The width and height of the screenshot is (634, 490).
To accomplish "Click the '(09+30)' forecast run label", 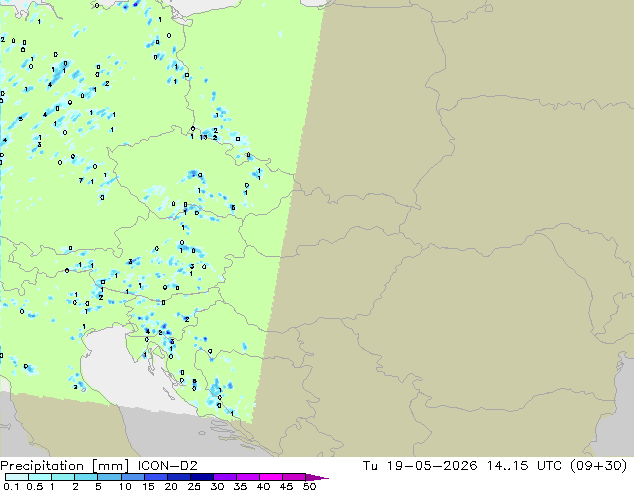I will coord(598,466).
